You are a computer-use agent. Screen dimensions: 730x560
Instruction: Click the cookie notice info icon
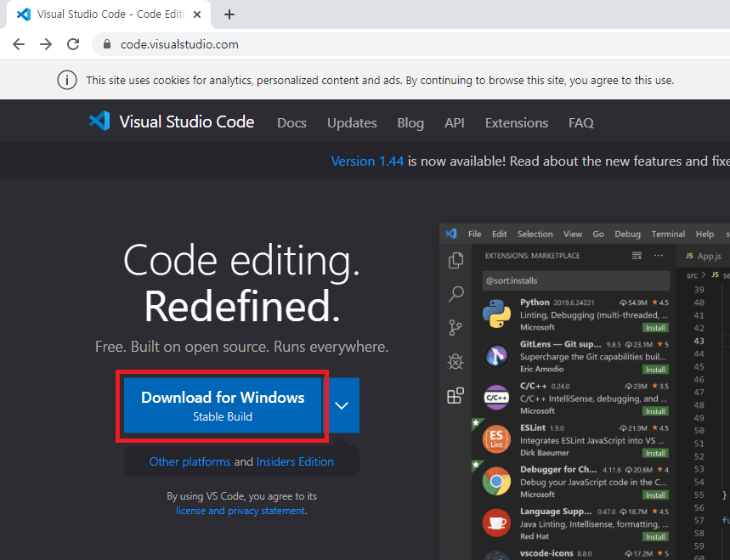[67, 80]
